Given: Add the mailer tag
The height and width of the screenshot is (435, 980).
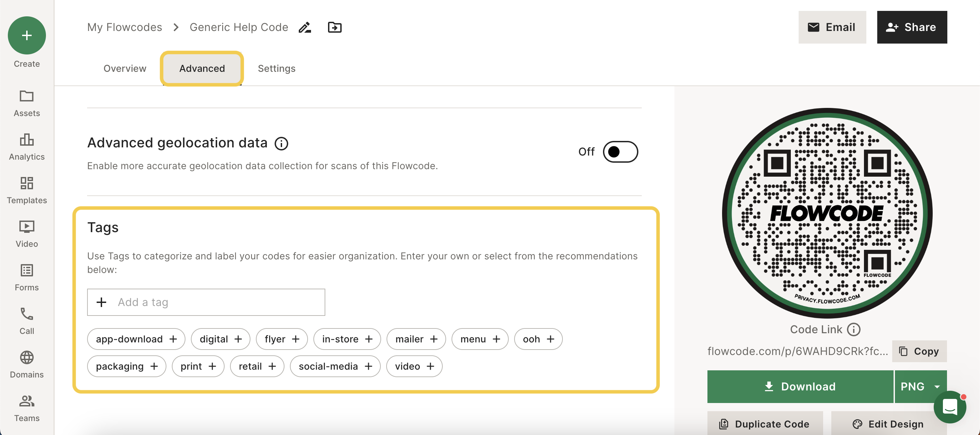Looking at the screenshot, I should 416,339.
